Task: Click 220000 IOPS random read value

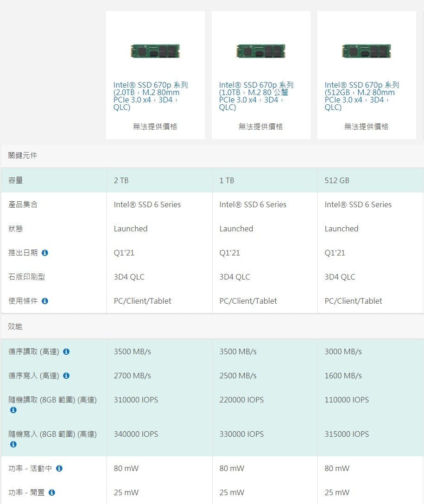Action: pos(241,400)
